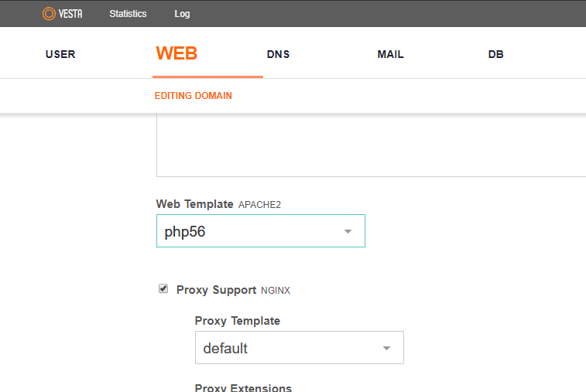Image resolution: width=586 pixels, height=392 pixels.
Task: Click the Vesta logo icon
Action: tap(49, 13)
